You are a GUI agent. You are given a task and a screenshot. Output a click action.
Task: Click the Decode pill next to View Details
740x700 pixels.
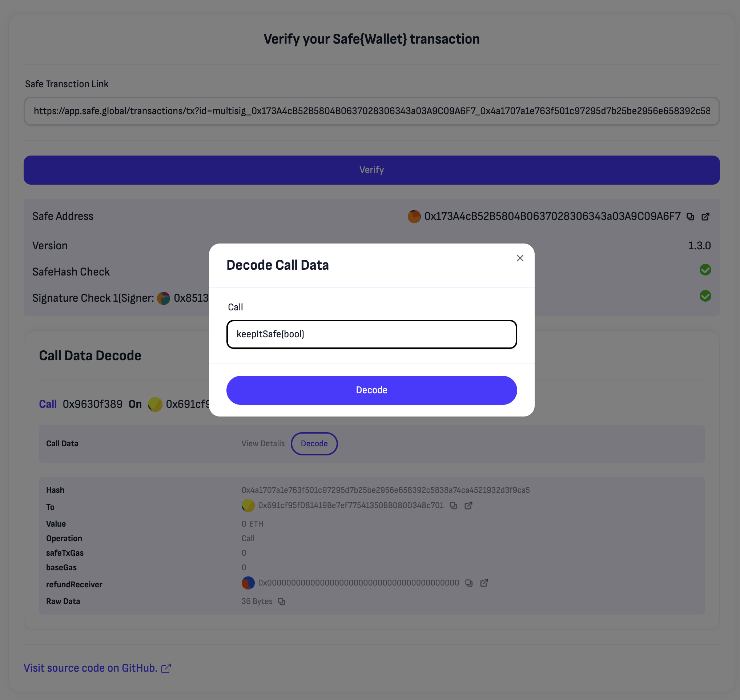[314, 443]
